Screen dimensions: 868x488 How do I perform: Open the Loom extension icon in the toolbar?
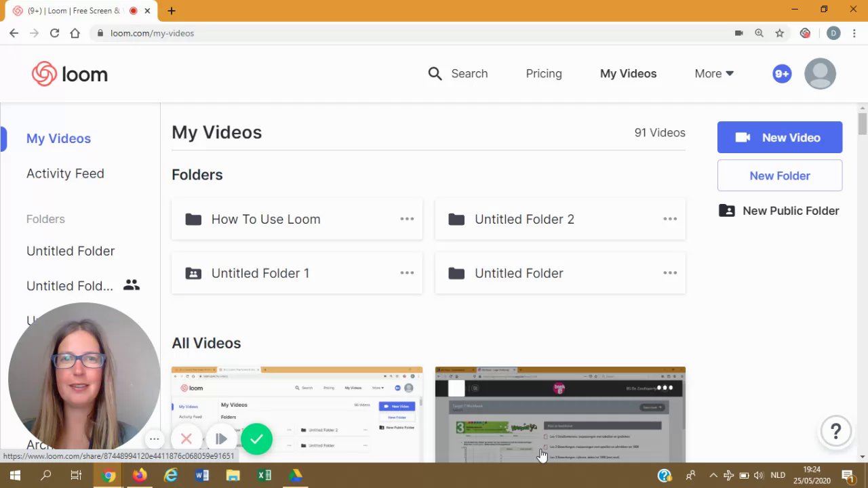tap(805, 33)
